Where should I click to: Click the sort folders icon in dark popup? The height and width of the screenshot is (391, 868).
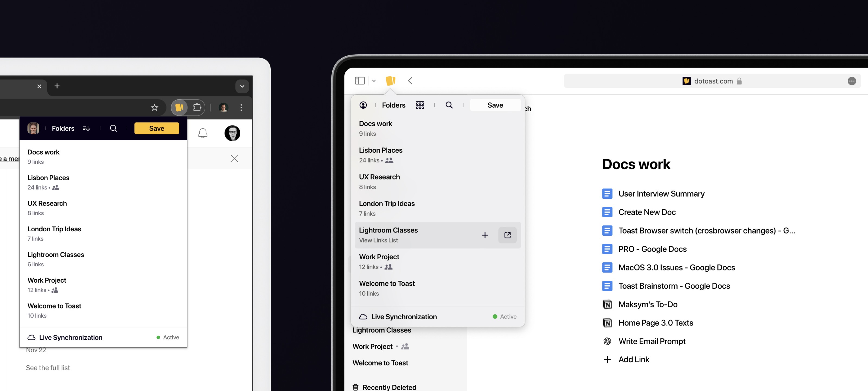click(86, 128)
